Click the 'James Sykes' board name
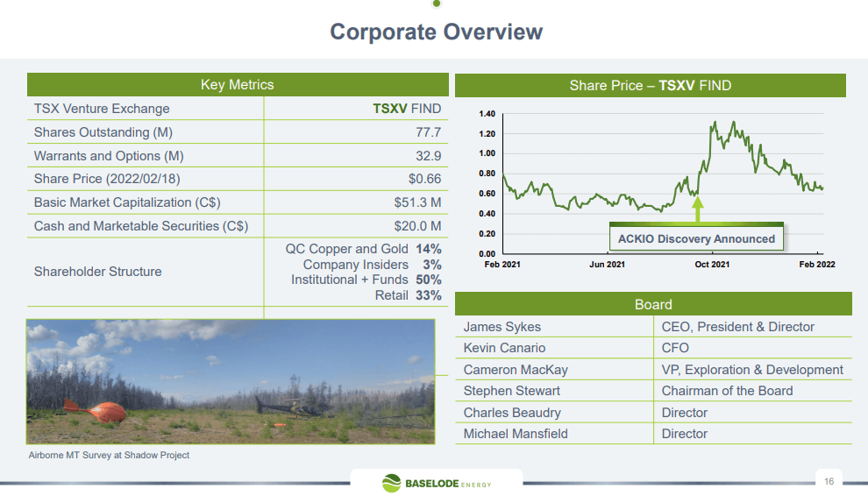The width and height of the screenshot is (868, 496). pos(502,327)
